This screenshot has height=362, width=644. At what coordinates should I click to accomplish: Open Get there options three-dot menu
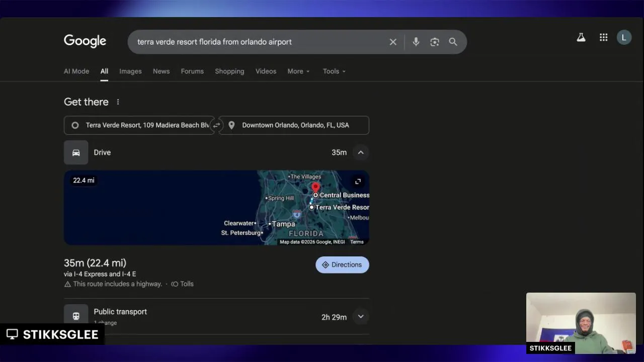click(118, 102)
